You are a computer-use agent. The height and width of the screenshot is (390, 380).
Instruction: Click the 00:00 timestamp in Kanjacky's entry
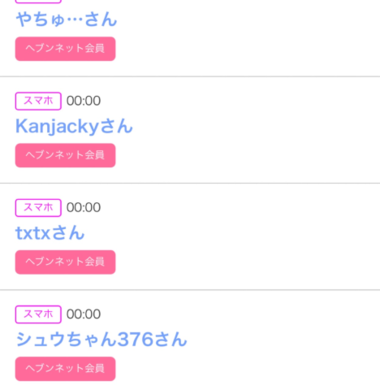83,101
